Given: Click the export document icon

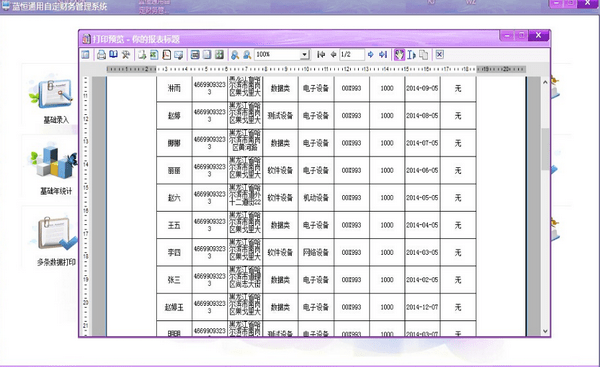Looking at the screenshot, I should click(x=142, y=55).
